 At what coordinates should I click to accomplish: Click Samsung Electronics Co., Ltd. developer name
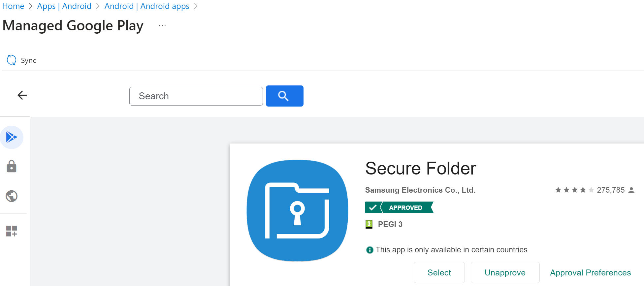tap(420, 190)
